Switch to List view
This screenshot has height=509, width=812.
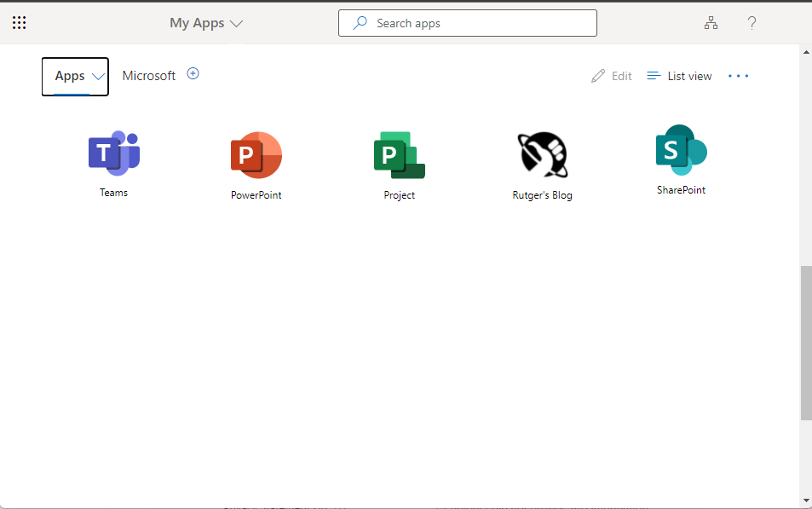click(x=679, y=76)
